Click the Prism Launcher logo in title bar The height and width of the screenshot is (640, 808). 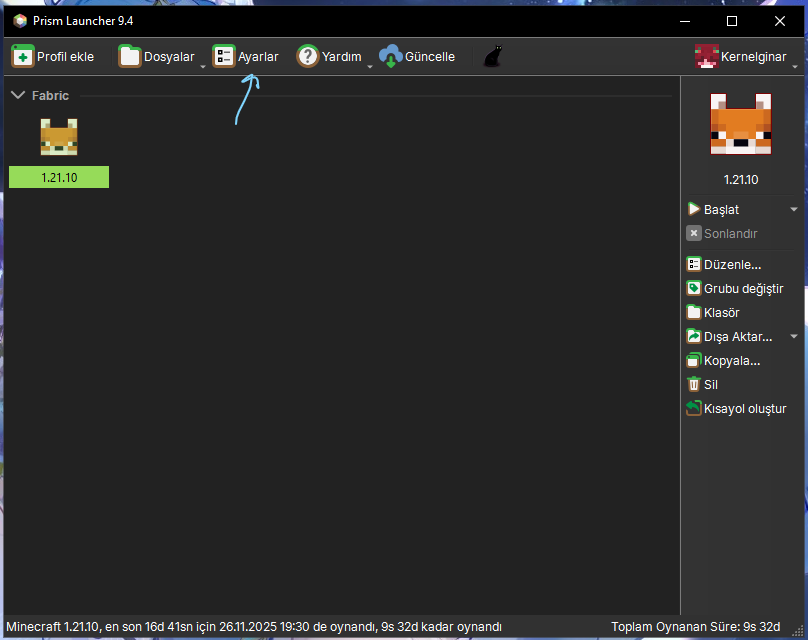point(20,21)
